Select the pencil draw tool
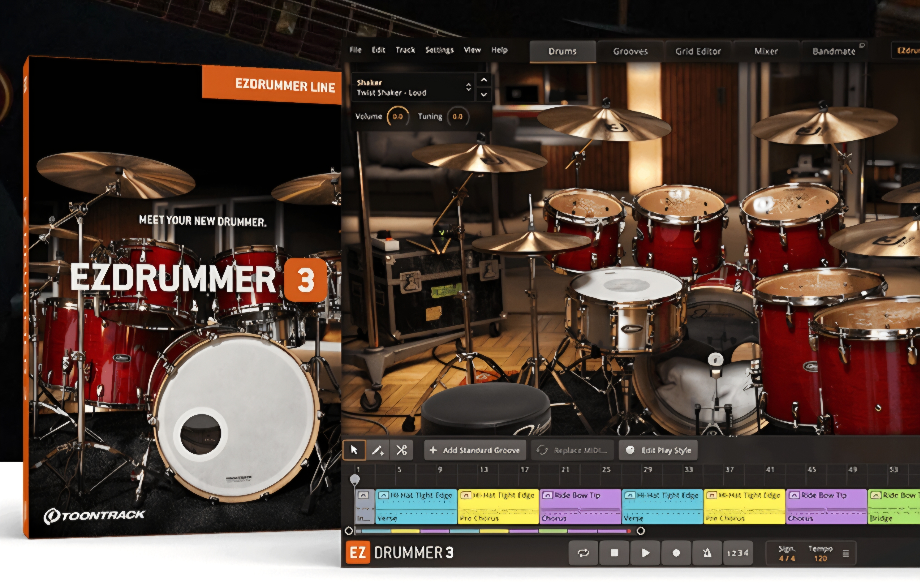920x588 pixels. (x=378, y=450)
